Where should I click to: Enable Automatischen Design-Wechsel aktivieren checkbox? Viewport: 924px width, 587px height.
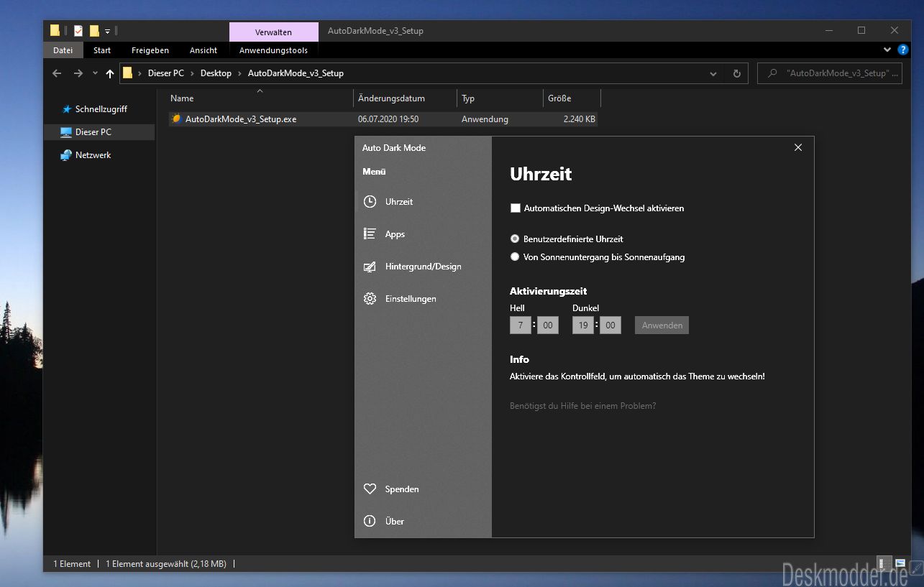click(x=515, y=208)
